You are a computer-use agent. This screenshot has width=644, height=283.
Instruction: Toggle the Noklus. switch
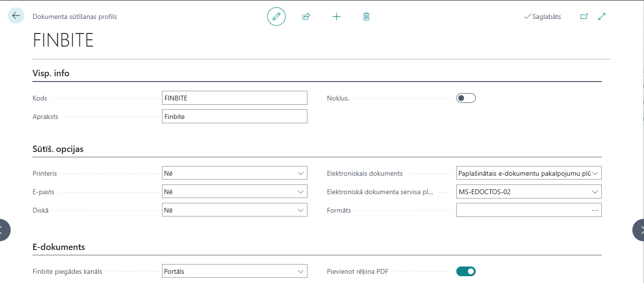click(466, 98)
